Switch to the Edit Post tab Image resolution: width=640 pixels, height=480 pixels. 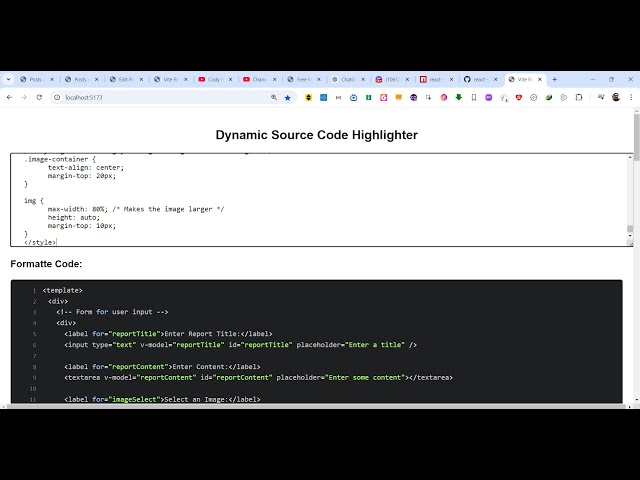126,79
